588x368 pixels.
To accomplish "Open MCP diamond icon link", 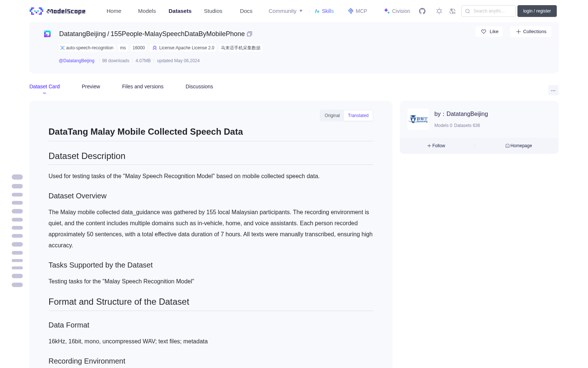I will point(351,11).
